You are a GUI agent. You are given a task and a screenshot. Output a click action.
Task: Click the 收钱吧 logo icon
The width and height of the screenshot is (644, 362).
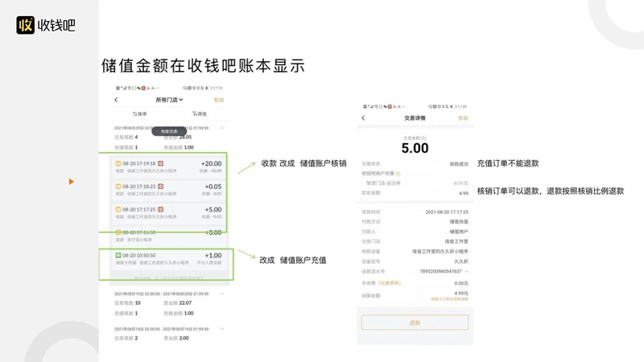click(26, 25)
